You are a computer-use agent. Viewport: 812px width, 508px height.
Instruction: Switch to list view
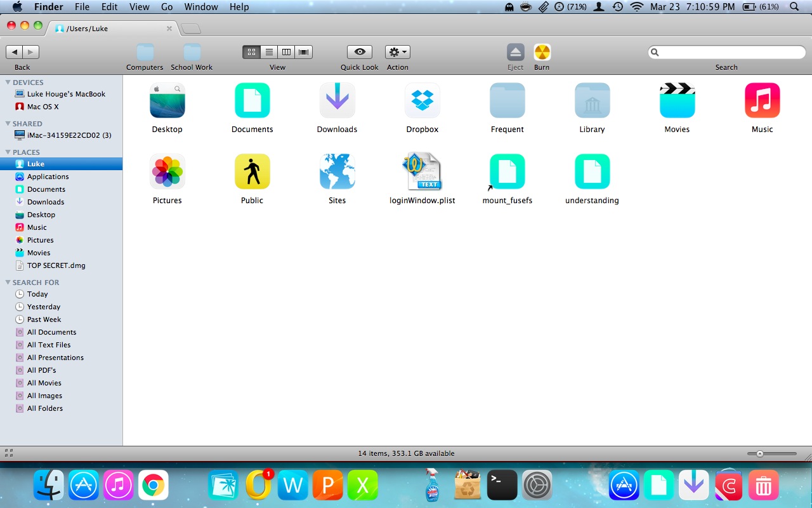pos(269,51)
